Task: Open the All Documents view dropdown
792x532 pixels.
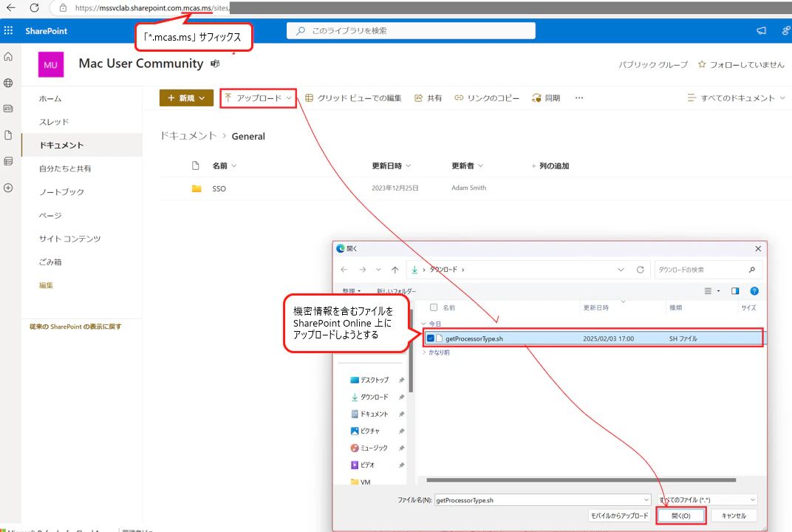Action: pyautogui.click(x=782, y=98)
